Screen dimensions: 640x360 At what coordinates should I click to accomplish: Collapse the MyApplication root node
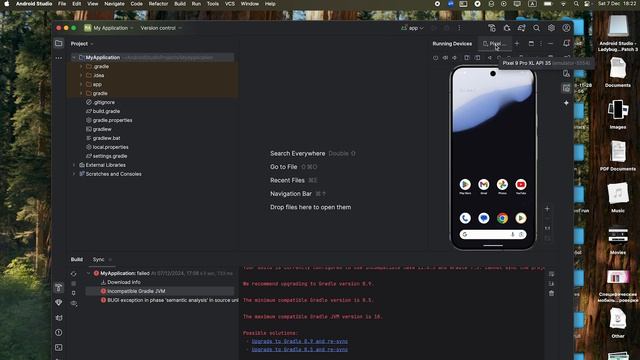click(74, 58)
